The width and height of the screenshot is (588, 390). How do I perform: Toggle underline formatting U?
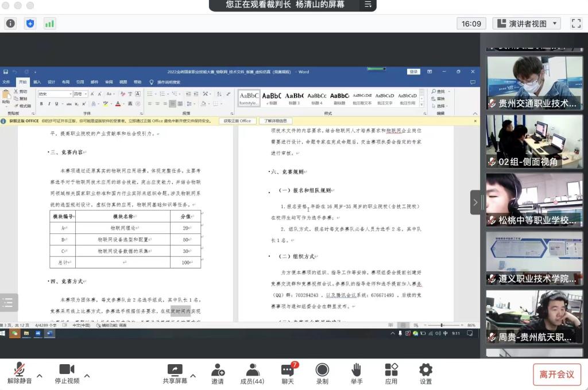tap(57, 104)
